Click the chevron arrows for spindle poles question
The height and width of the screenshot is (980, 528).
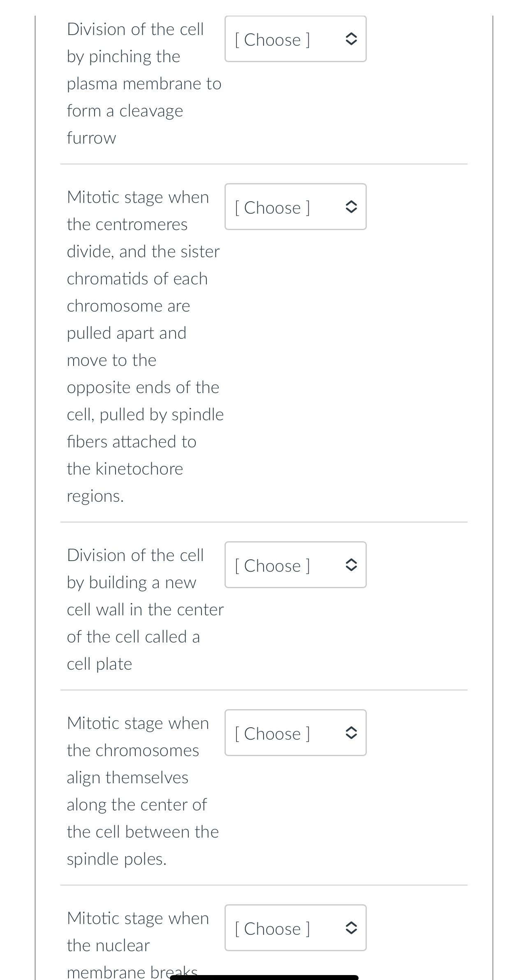coord(350,733)
